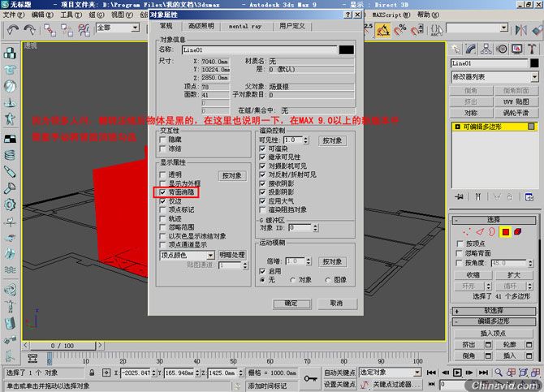Screen dimensions: 544x392
Task: Toggle the 仅边 checkbox
Action: click(162, 200)
